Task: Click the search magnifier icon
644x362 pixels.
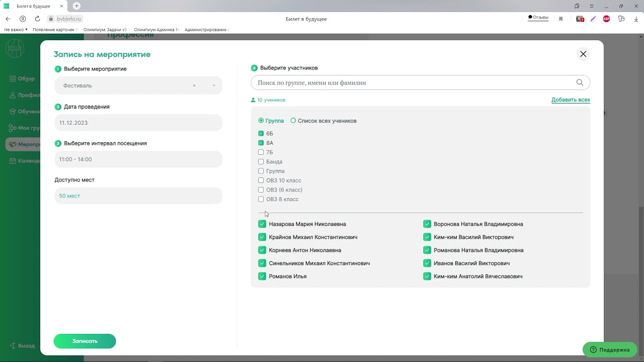Action: tap(580, 82)
